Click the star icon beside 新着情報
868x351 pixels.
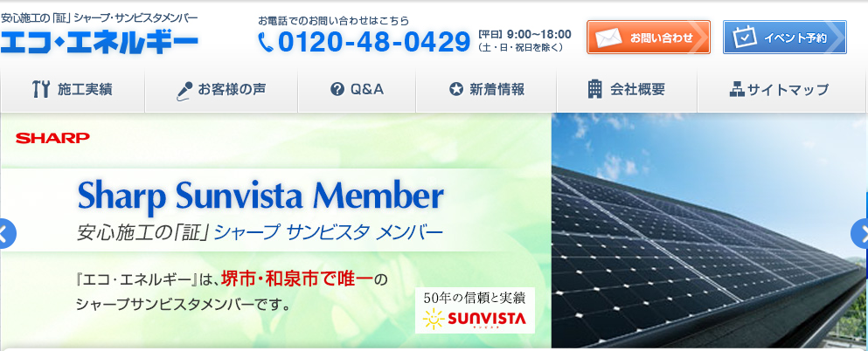click(456, 89)
